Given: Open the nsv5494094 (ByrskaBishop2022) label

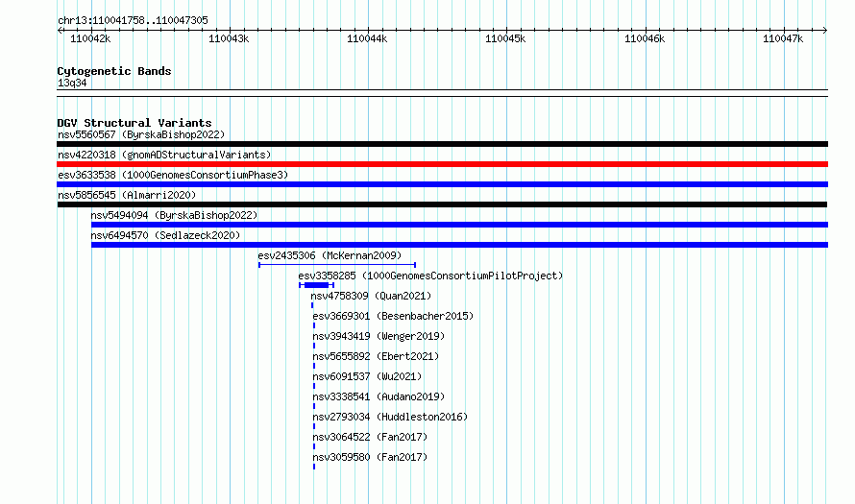Looking at the screenshot, I should pos(174,215).
